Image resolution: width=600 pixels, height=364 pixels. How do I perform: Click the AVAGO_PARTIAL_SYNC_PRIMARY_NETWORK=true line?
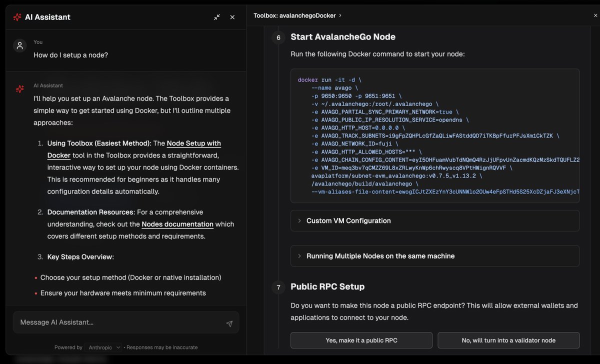[385, 111]
